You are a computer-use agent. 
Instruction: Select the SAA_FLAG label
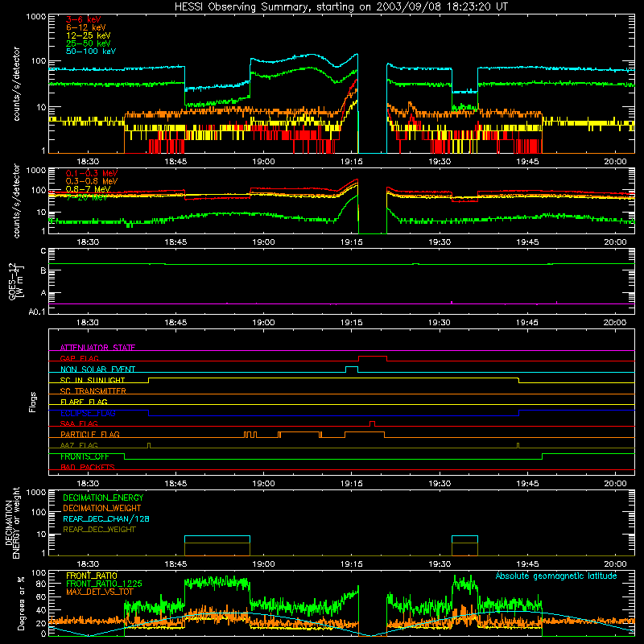[79, 423]
